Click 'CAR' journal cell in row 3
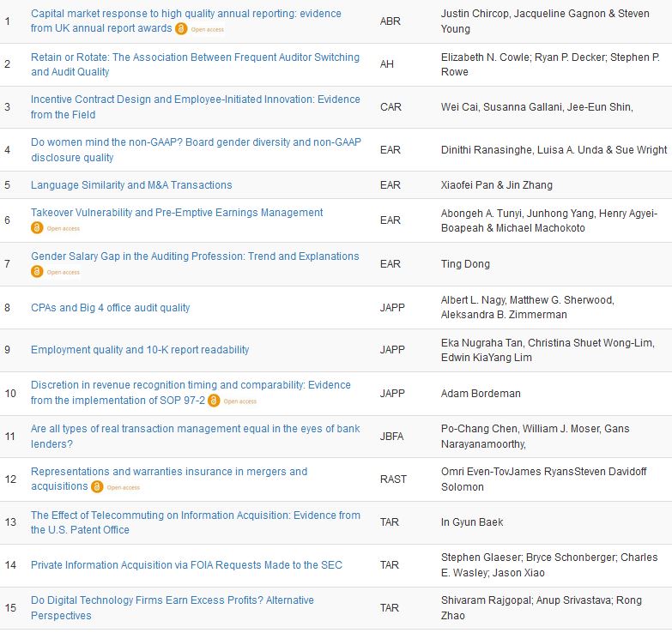Viewport: 672px width, 633px height. pyautogui.click(x=390, y=107)
